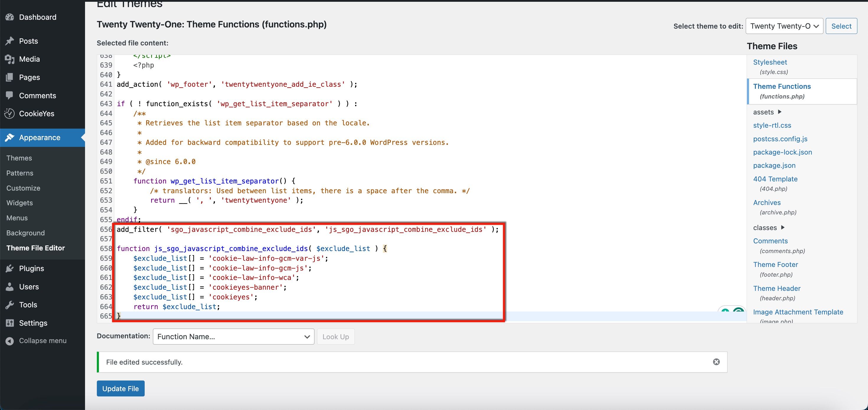The height and width of the screenshot is (410, 868).
Task: Click the Tools wrench icon
Action: tap(10, 305)
